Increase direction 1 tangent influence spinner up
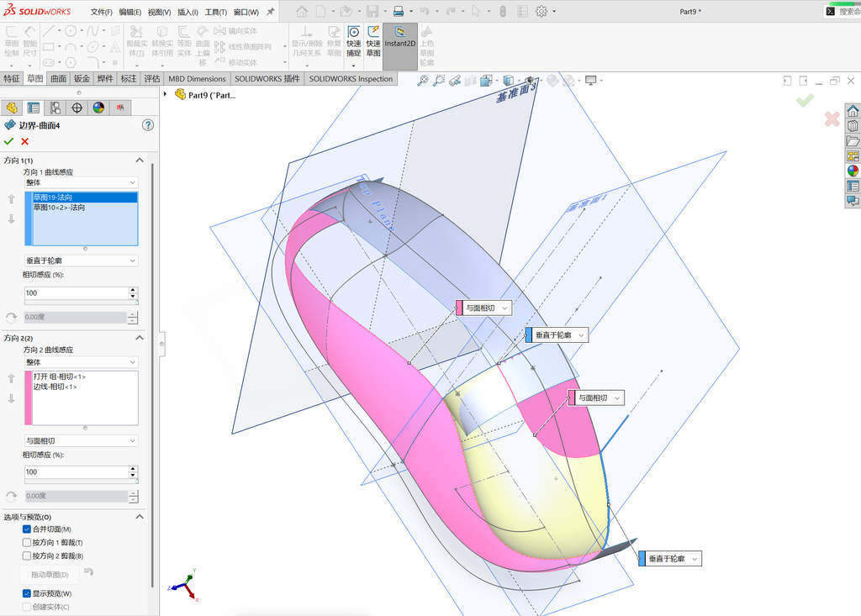The image size is (861, 616). pos(133,290)
